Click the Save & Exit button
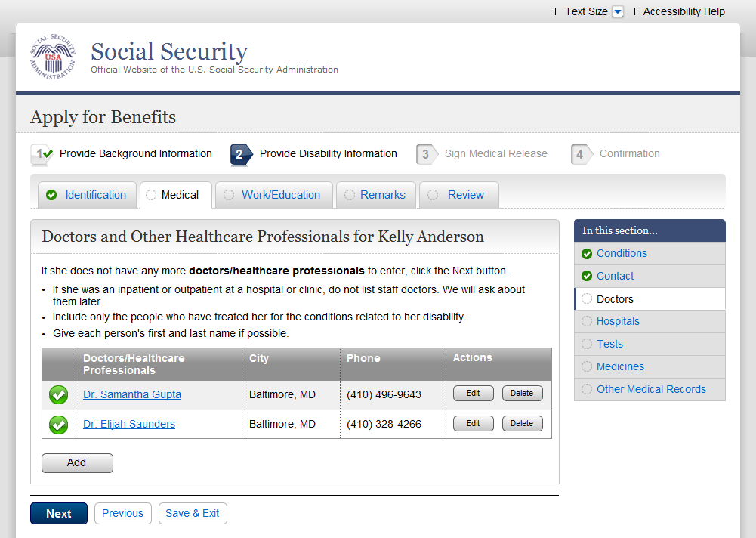The width and height of the screenshot is (756, 538). (x=192, y=514)
